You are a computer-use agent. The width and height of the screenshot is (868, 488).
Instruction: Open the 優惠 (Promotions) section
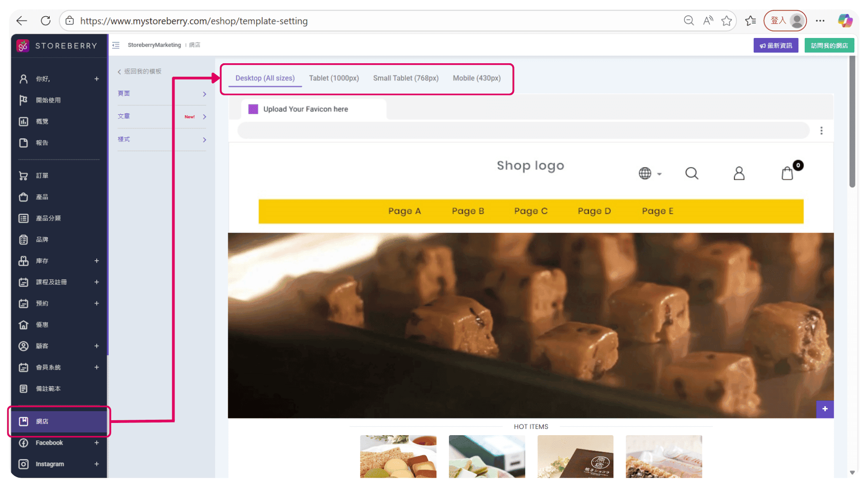(42, 324)
